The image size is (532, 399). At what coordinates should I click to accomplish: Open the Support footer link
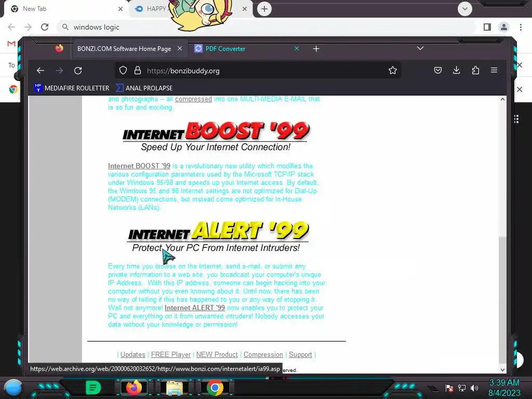(300, 354)
